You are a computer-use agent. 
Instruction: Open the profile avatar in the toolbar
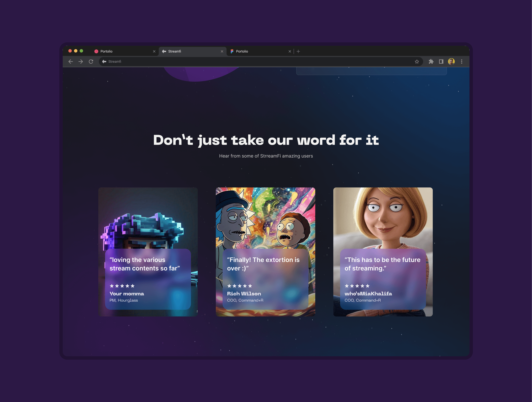(x=451, y=62)
